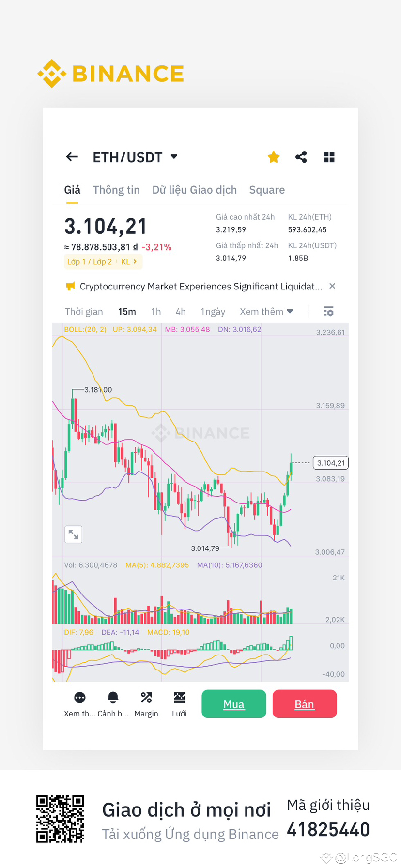The width and height of the screenshot is (401, 868).
Task: Open the Lưới grid trading icon
Action: click(x=179, y=697)
